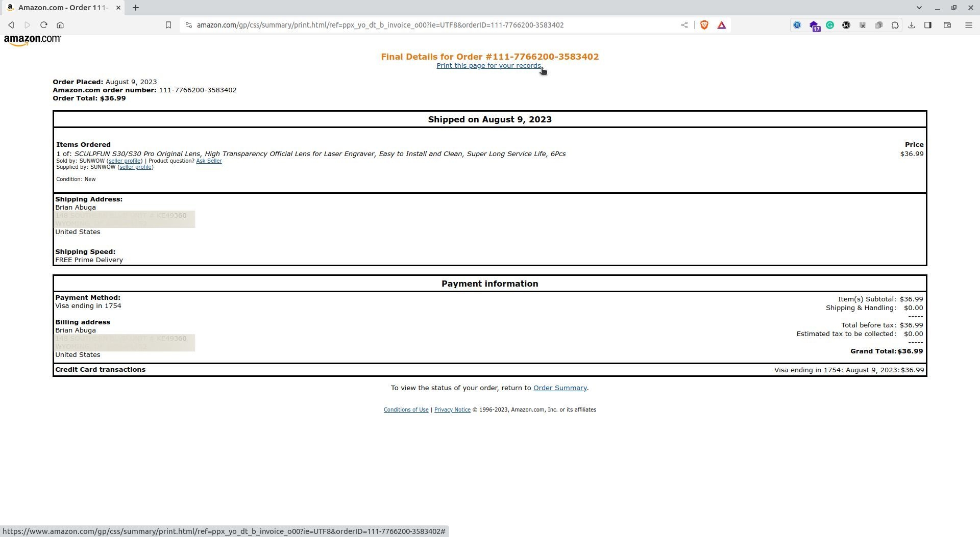
Task: Open the Amazon extension circle icon
Action: point(797,24)
